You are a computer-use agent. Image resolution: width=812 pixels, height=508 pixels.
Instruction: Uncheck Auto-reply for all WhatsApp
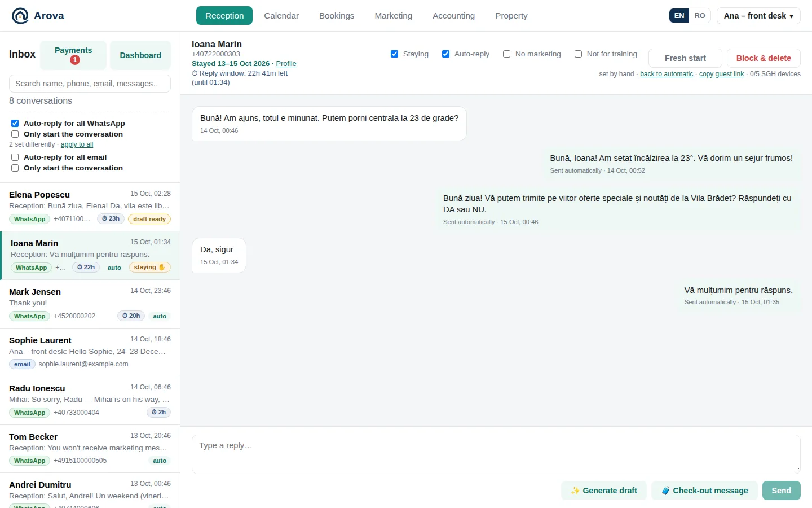coord(15,123)
